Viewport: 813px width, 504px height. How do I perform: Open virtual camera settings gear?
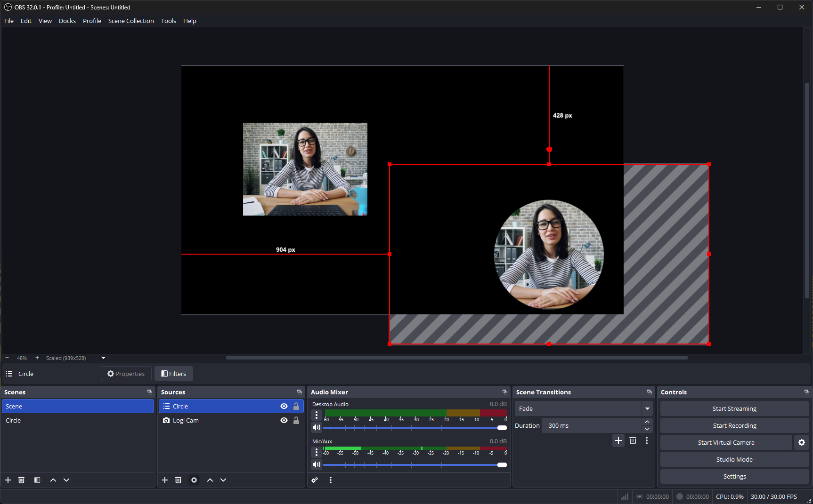(802, 442)
